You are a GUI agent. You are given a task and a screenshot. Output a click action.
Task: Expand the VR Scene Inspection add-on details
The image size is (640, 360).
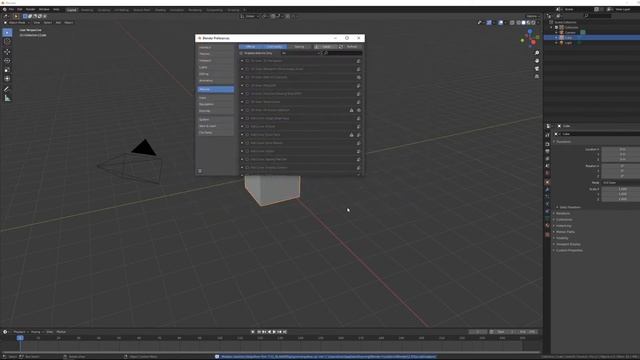pos(242,110)
